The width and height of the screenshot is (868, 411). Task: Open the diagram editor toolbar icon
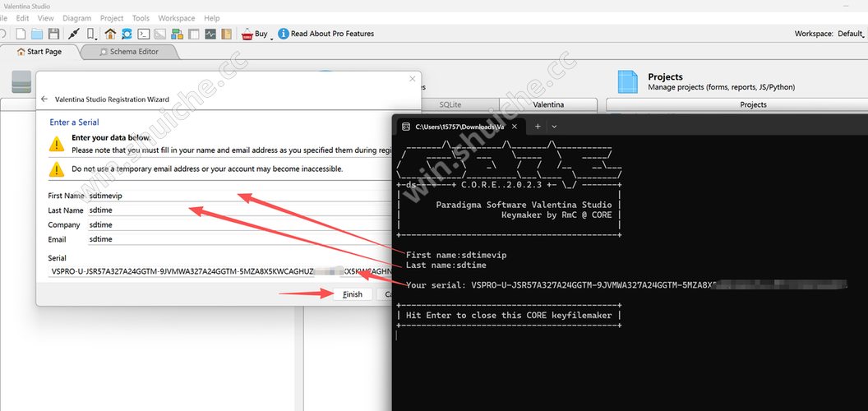point(176,34)
